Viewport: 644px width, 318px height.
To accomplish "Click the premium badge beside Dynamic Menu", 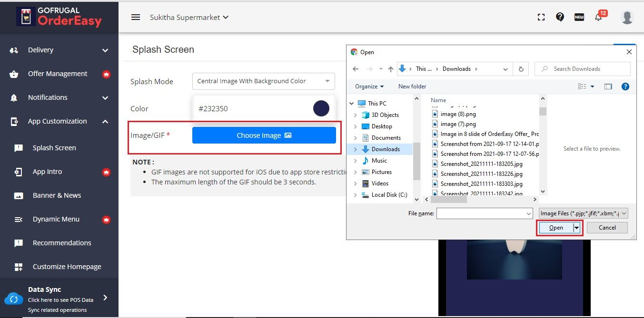I will (106, 220).
